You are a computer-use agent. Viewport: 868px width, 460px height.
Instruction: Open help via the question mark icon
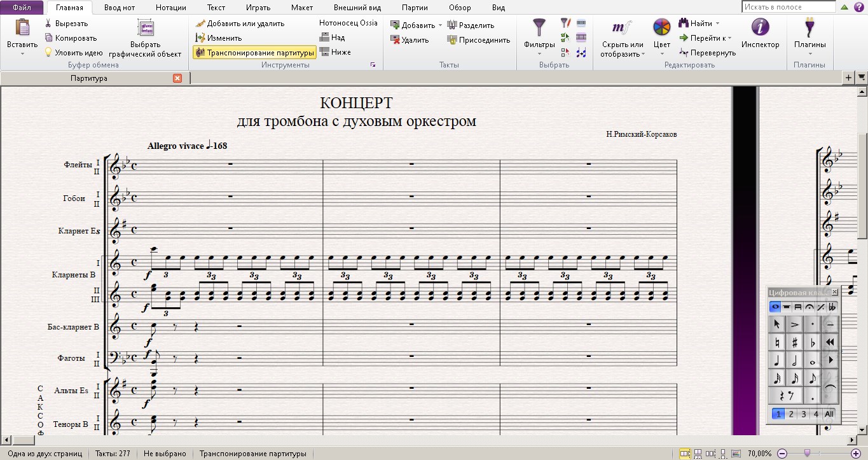[858, 8]
